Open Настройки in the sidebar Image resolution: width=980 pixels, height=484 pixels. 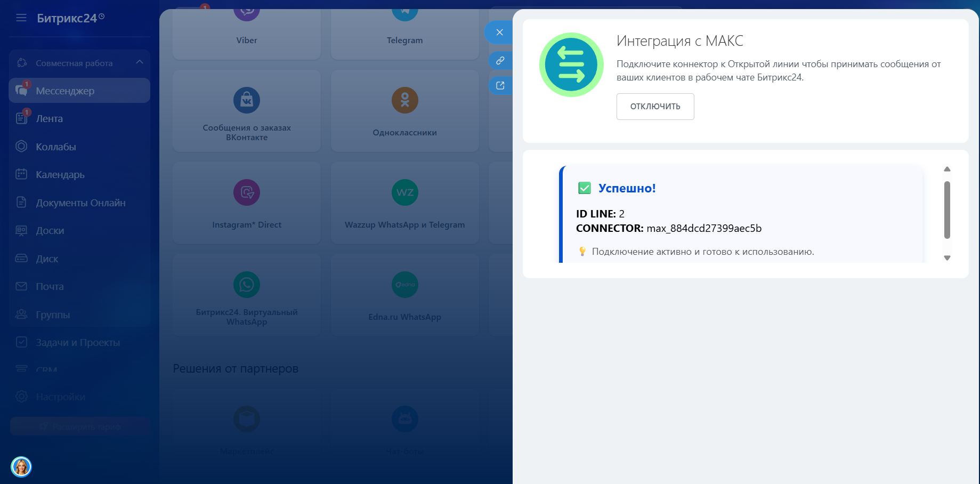[x=79, y=397]
